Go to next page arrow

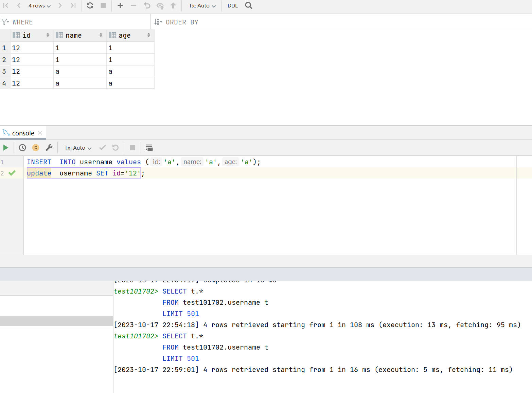coord(60,5)
